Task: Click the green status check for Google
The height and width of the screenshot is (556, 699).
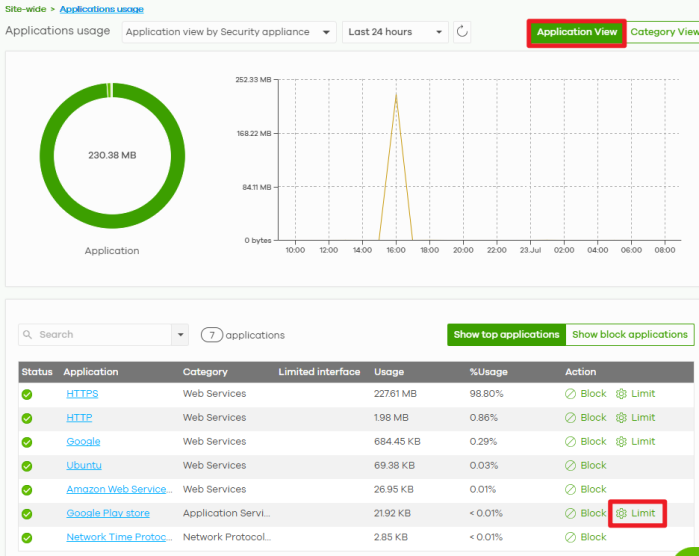Action: (x=27, y=442)
